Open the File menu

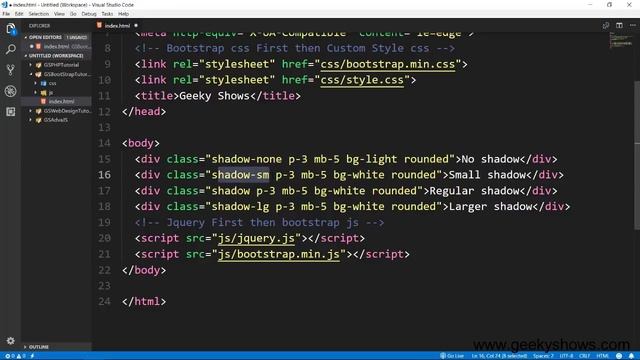(x=6, y=14)
